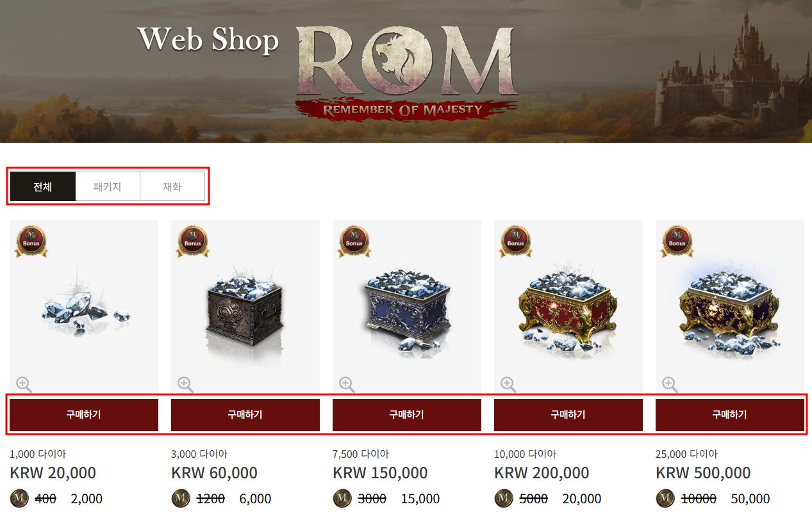Zoom in on the 3,000 다이아 chest image

(x=185, y=384)
